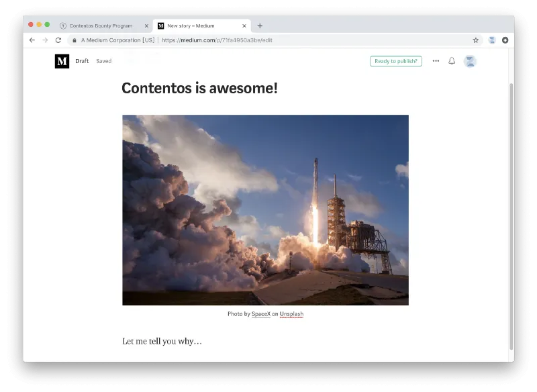Select the rocket launch image
The width and height of the screenshot is (537, 392).
pyautogui.click(x=265, y=210)
